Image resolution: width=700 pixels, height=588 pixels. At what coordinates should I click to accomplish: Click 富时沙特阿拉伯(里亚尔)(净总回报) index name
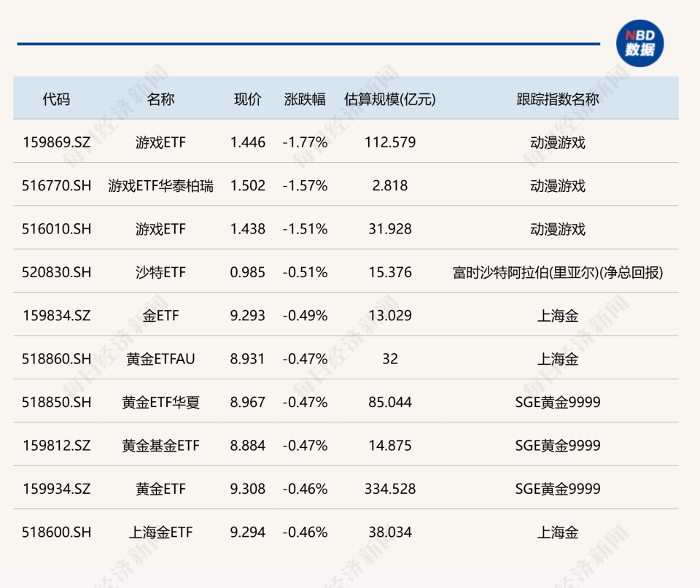[x=558, y=272]
